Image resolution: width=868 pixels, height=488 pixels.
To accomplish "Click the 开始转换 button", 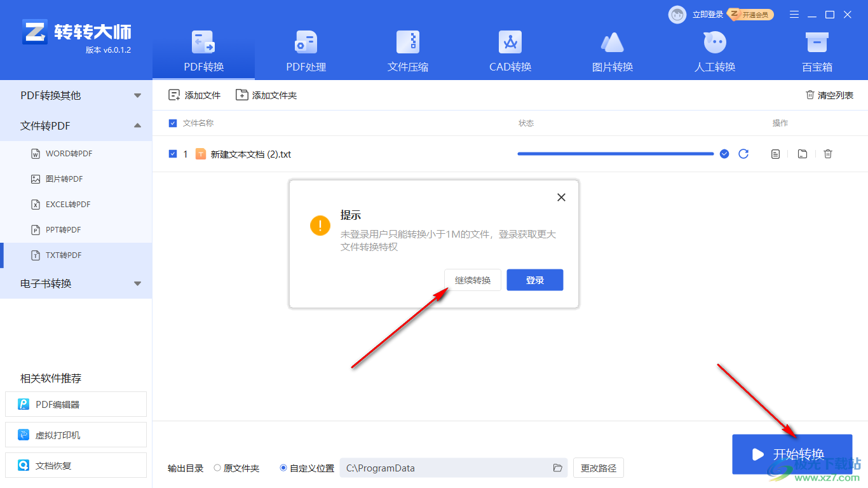I will 792,454.
